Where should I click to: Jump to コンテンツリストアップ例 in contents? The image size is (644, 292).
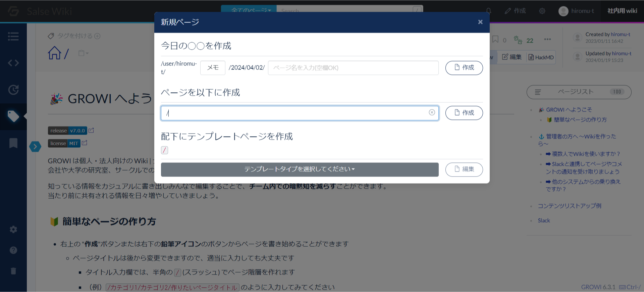coord(570,206)
